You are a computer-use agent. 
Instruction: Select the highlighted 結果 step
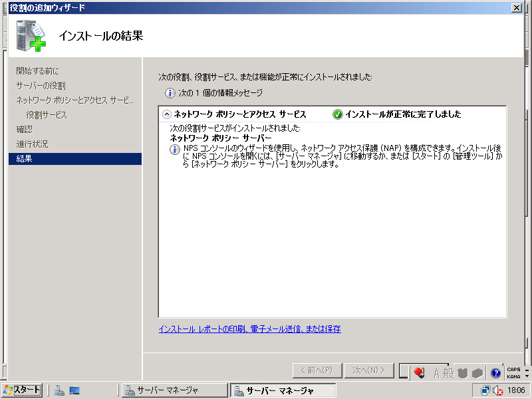coord(24,159)
